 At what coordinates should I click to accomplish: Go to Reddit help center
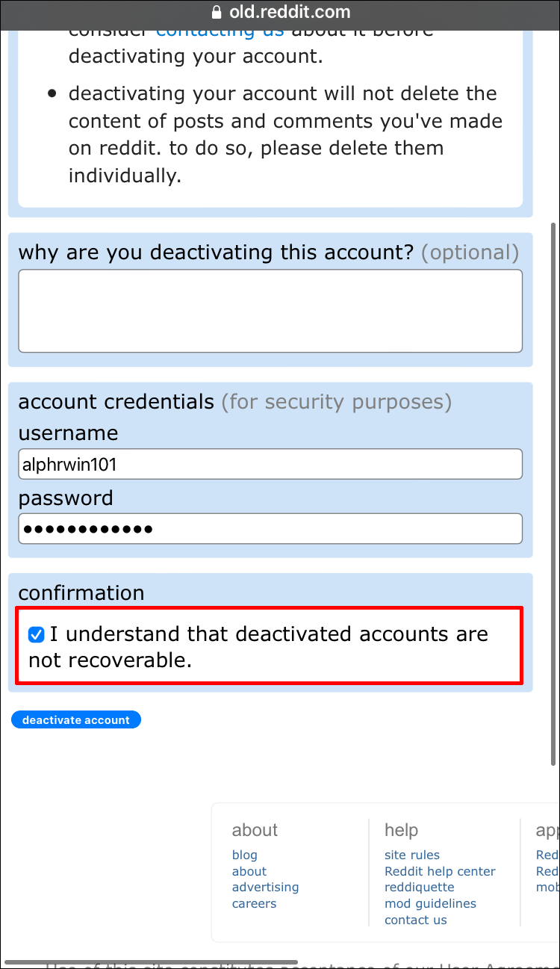click(x=440, y=871)
